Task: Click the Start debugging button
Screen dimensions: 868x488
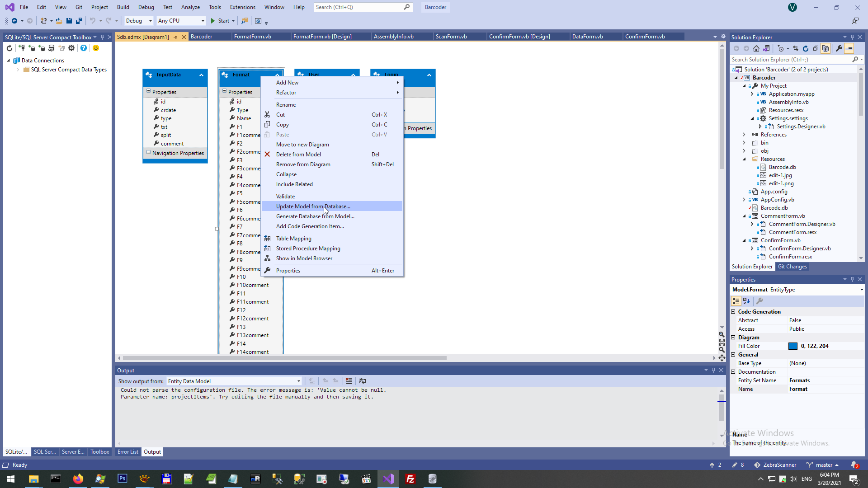Action: pos(220,21)
